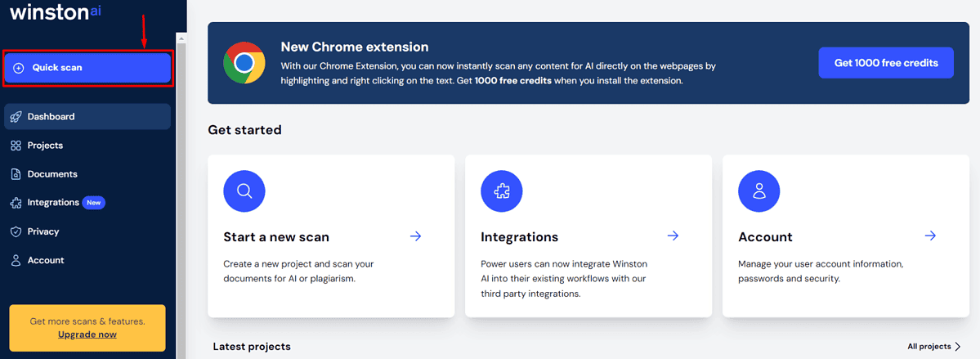The width and height of the screenshot is (980, 359).
Task: Open Documents in the sidebar
Action: click(x=52, y=174)
